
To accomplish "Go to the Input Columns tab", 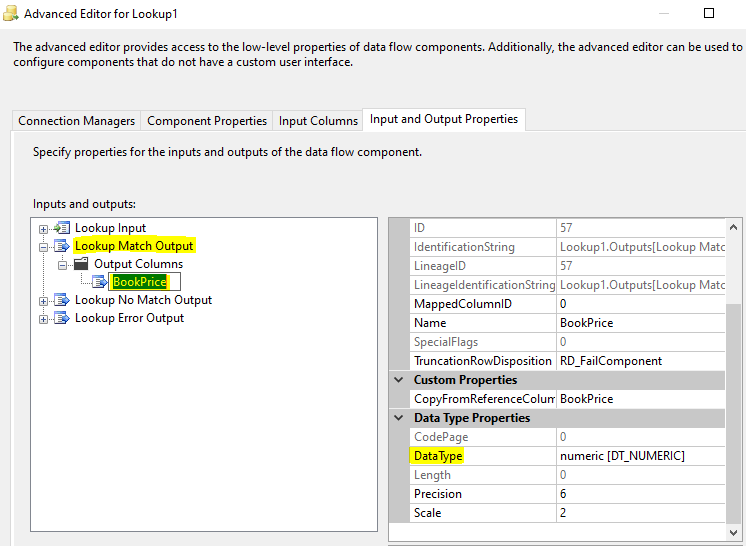I will [x=318, y=121].
